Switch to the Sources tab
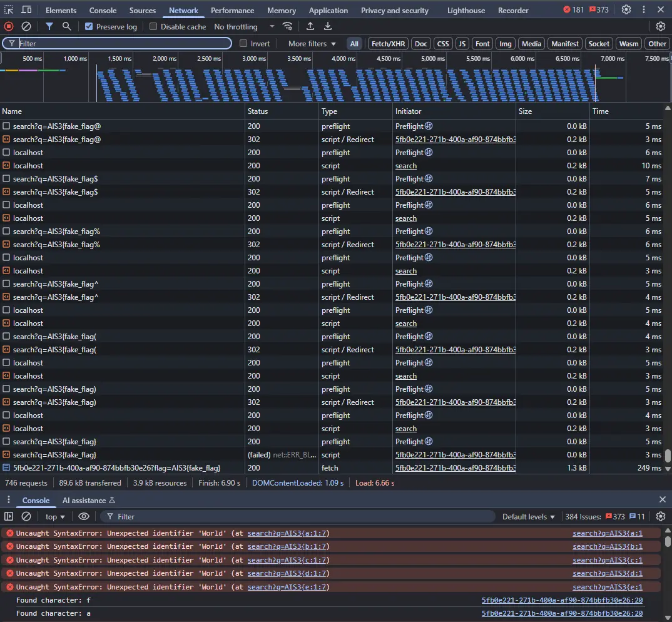 (143, 10)
